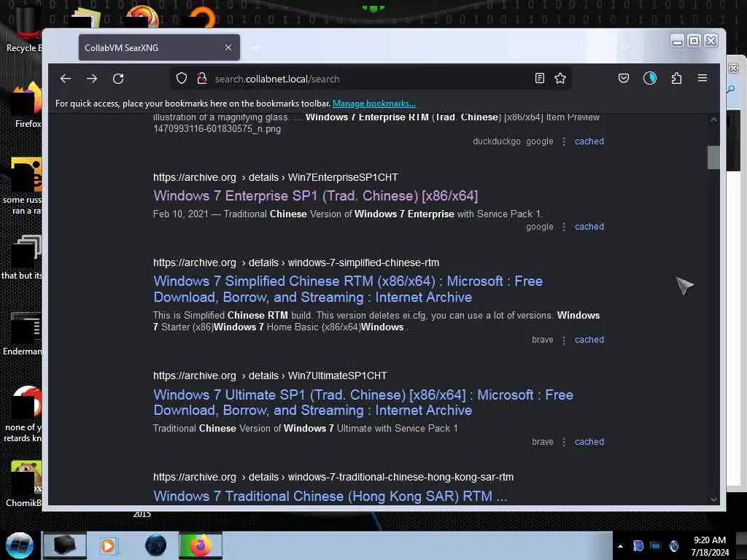Open the 'some russ' desktop icon
This screenshot has width=747, height=560.
(23, 186)
